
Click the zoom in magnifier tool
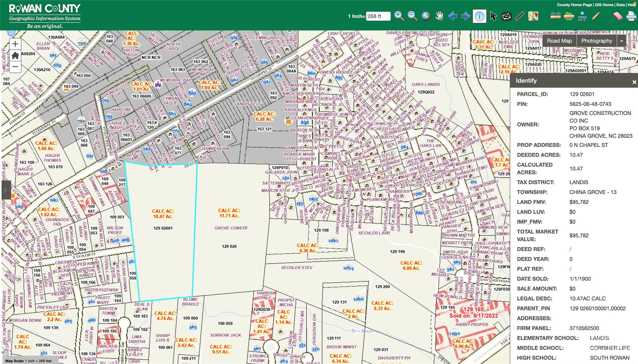[399, 16]
